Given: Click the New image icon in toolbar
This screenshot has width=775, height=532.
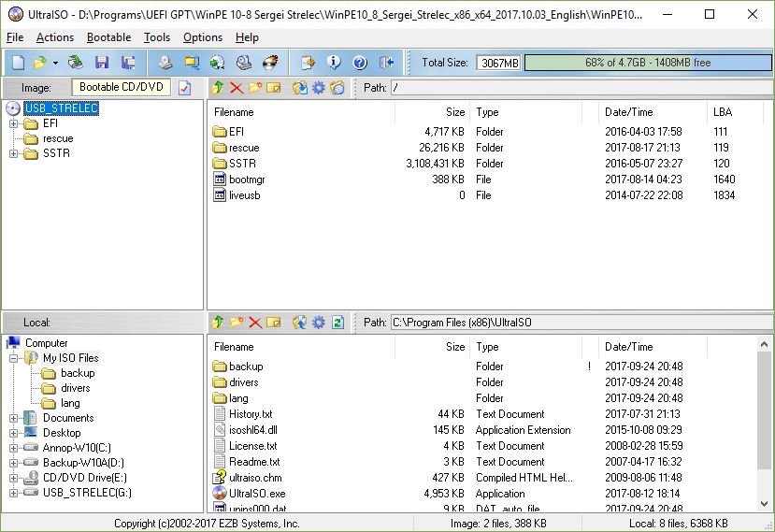Looking at the screenshot, I should (19, 63).
